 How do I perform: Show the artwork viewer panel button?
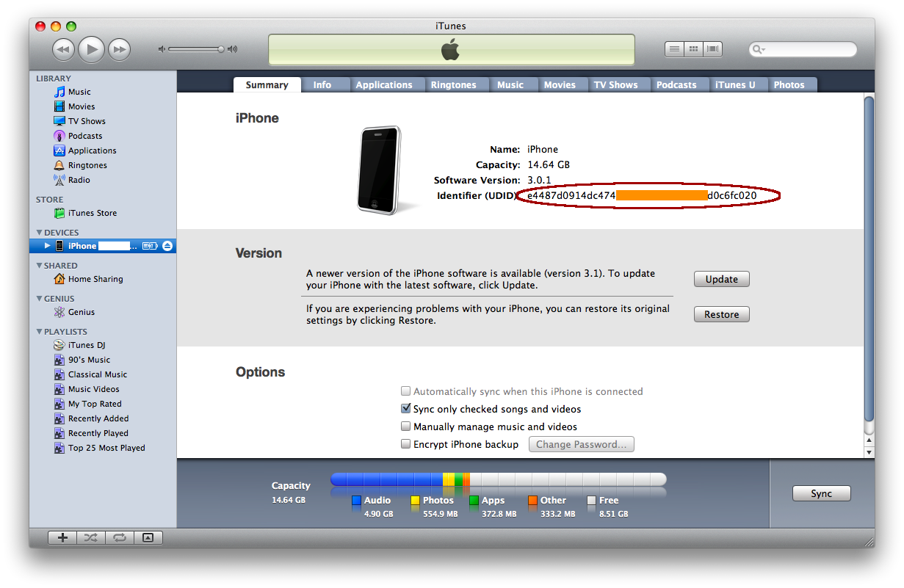click(148, 537)
